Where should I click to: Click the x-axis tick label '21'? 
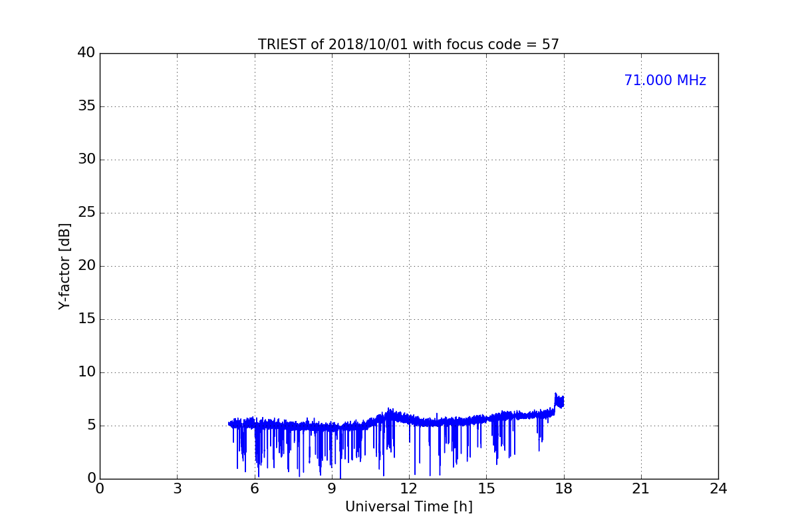[x=641, y=489]
